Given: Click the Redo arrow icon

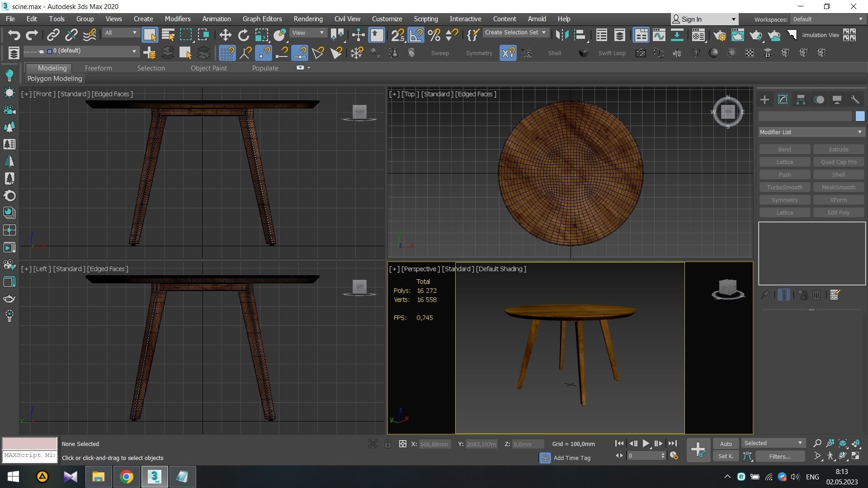Looking at the screenshot, I should pyautogui.click(x=32, y=35).
